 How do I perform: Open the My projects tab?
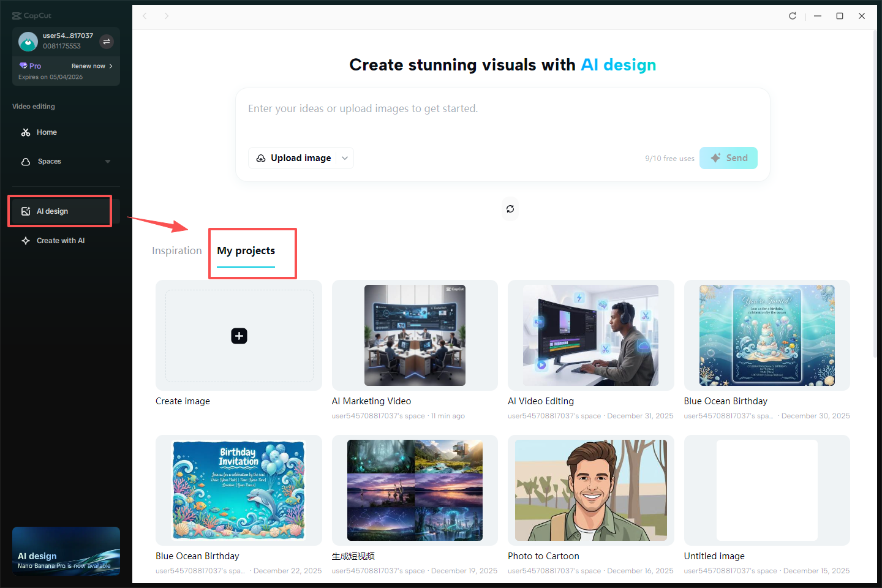click(246, 250)
